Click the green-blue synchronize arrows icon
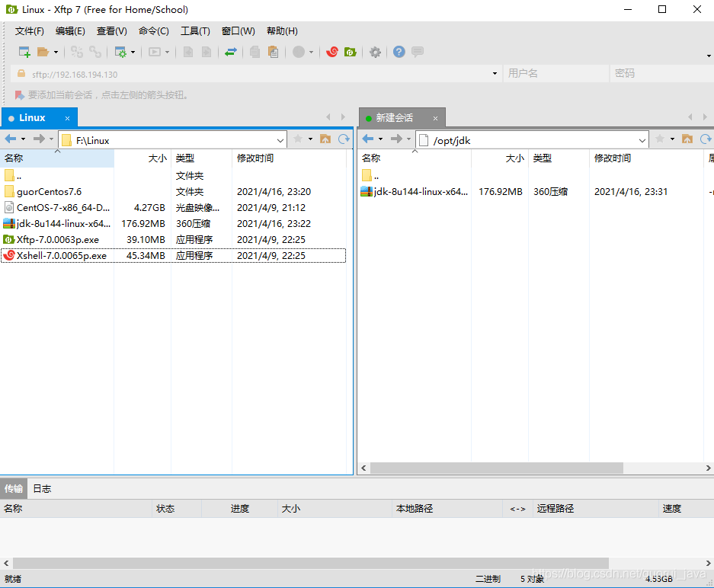This screenshot has height=588, width=714. coord(231,52)
